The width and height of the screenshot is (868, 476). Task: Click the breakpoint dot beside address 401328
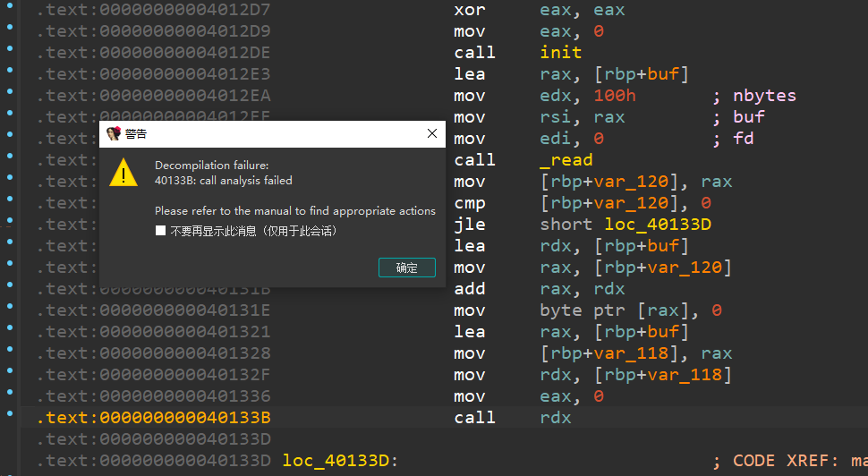coord(10,350)
